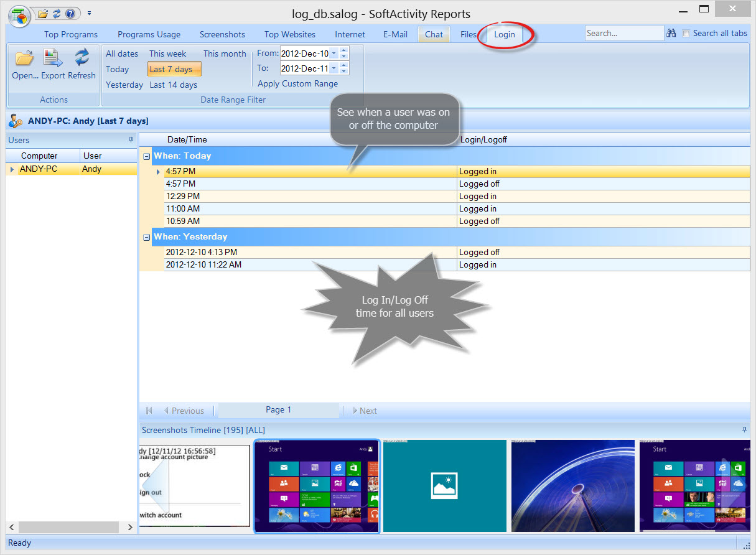Go to Next page
756x555 pixels.
(365, 411)
